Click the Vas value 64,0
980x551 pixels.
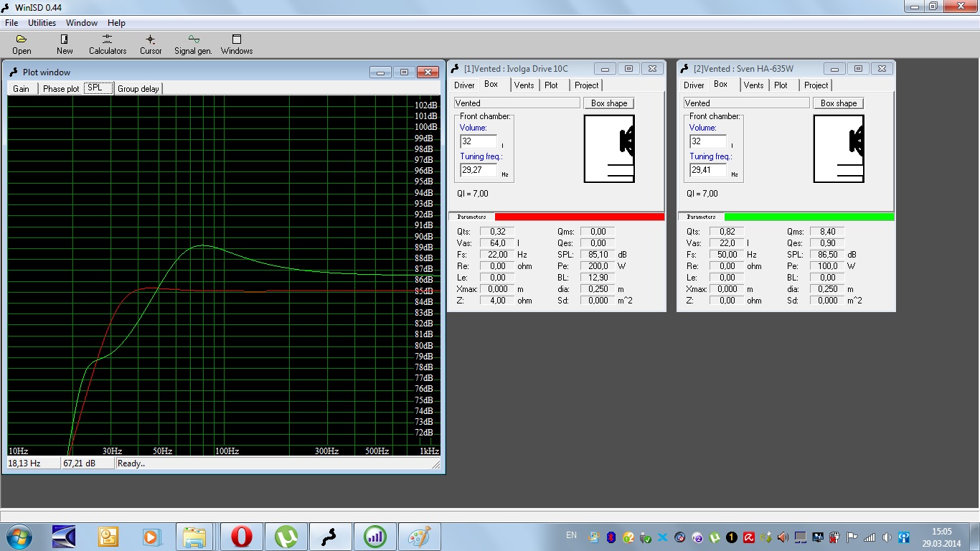click(x=497, y=243)
